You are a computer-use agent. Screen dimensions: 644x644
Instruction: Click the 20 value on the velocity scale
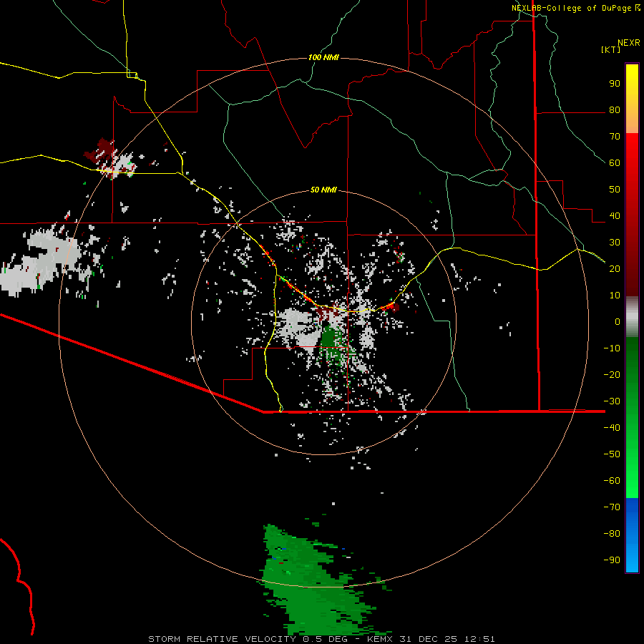click(x=615, y=268)
